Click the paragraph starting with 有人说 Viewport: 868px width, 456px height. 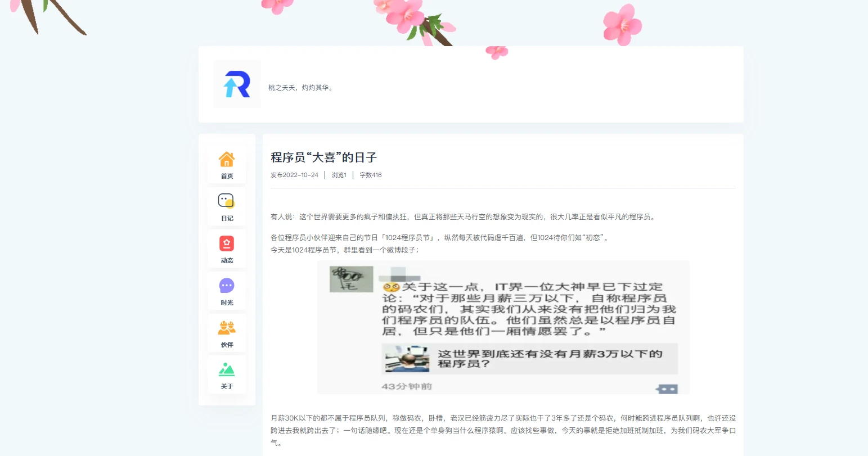coord(463,217)
